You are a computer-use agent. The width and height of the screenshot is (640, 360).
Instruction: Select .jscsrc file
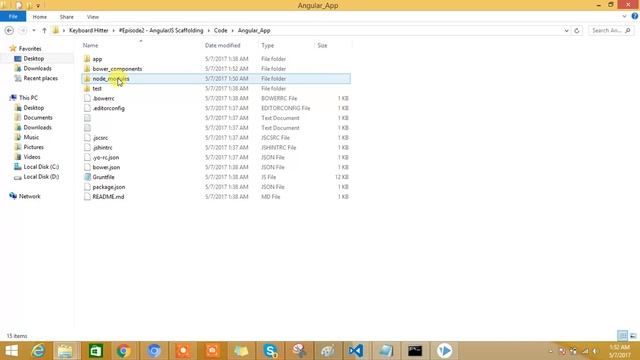(100, 138)
